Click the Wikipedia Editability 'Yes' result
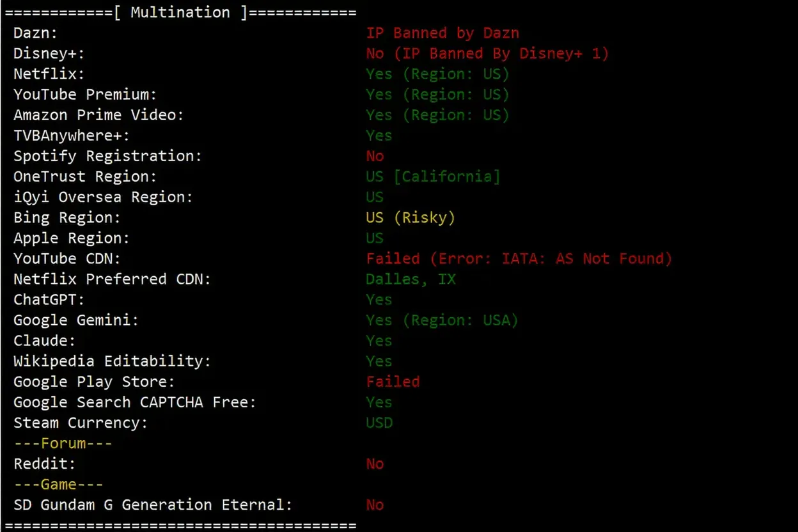The height and width of the screenshot is (532, 798). click(x=379, y=361)
